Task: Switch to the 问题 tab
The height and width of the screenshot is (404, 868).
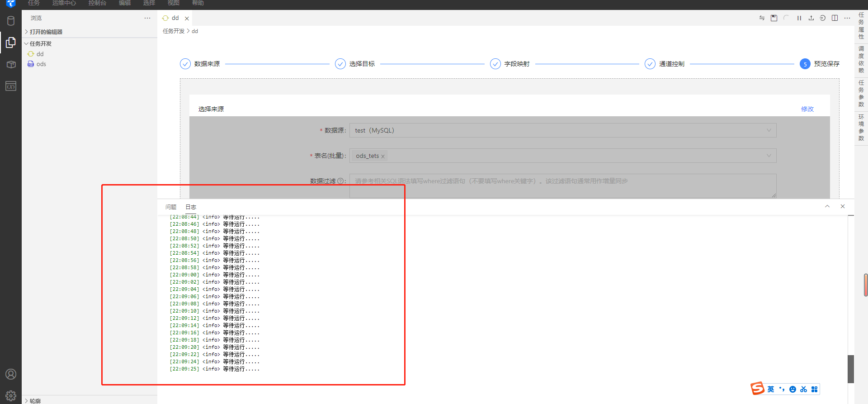Action: click(171, 207)
